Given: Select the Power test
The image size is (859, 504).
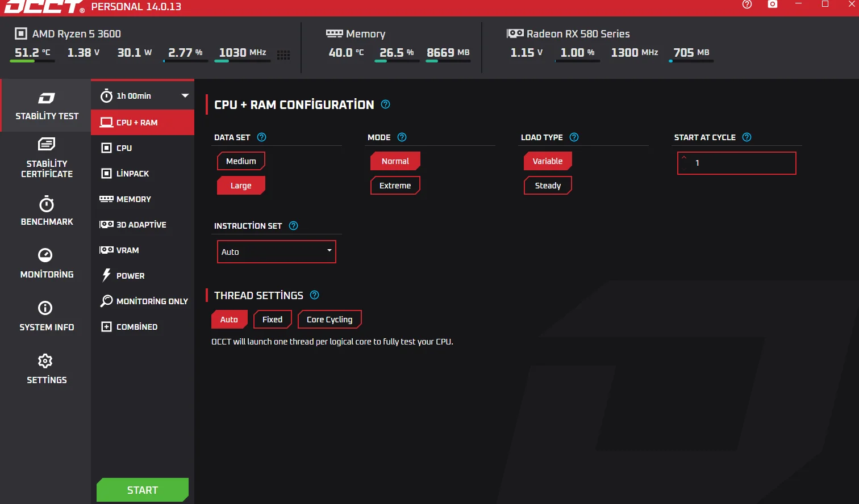Looking at the screenshot, I should (143, 276).
